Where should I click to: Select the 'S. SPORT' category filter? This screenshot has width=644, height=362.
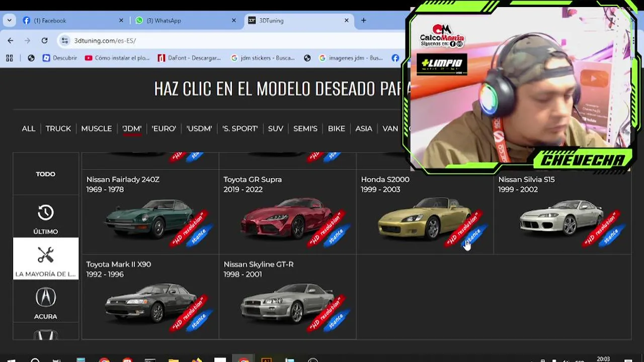[240, 129]
